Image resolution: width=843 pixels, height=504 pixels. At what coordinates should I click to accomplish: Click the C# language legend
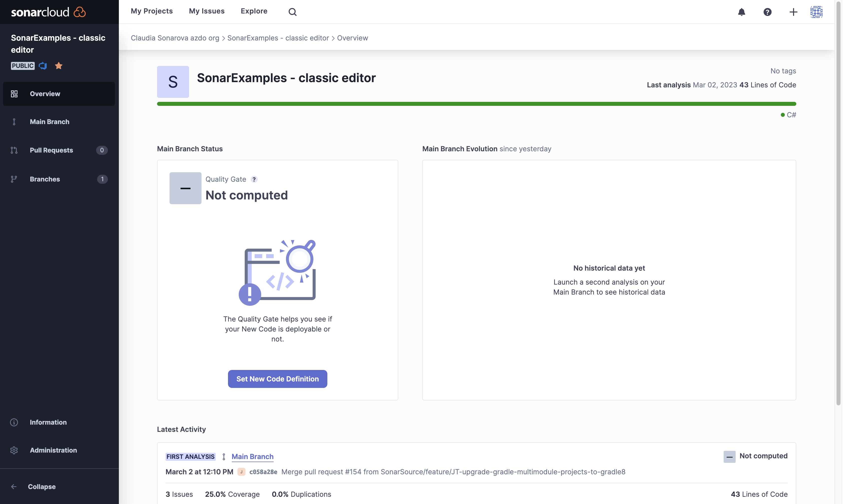click(x=788, y=115)
